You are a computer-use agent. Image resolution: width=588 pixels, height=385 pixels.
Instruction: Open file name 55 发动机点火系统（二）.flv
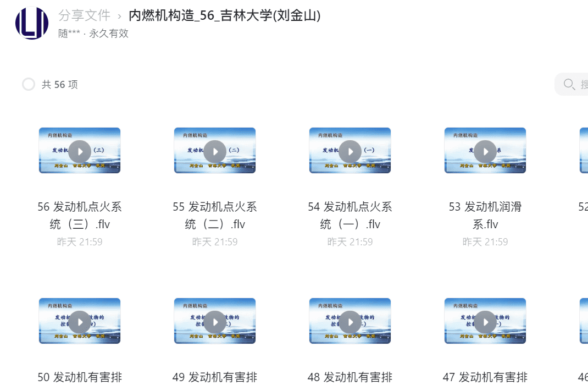[x=215, y=216]
